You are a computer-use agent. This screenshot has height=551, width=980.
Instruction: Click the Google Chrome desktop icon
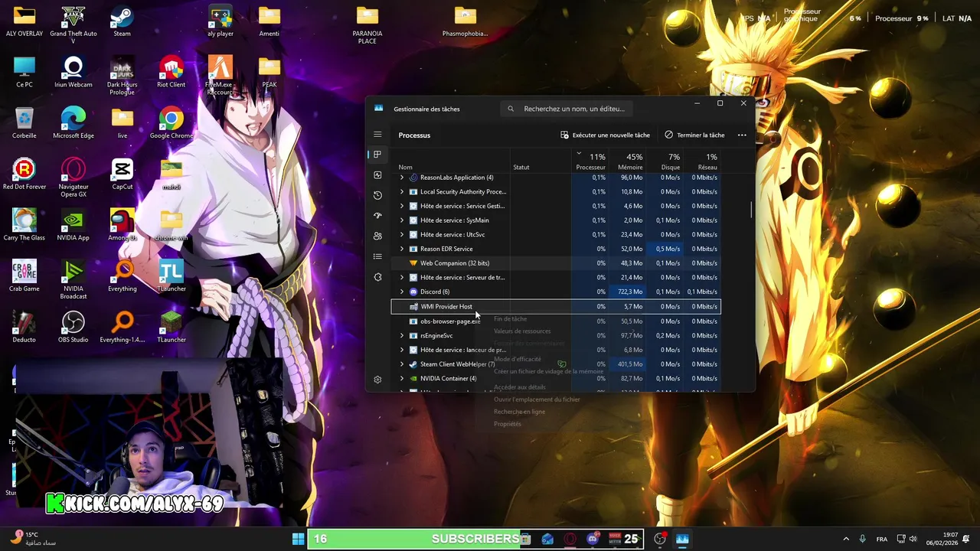pyautogui.click(x=171, y=124)
